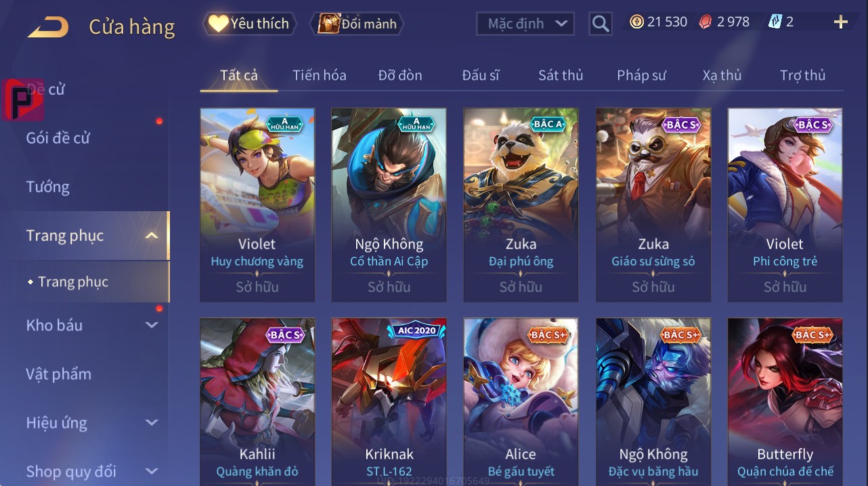Open Zuka Đại phú ông skin card
Screen dimensions: 868x486
point(521,205)
